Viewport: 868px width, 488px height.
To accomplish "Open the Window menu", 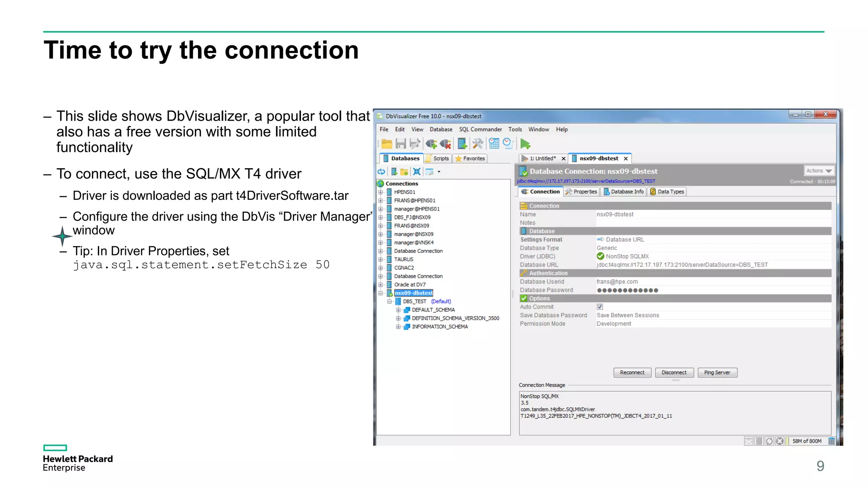I will click(538, 129).
